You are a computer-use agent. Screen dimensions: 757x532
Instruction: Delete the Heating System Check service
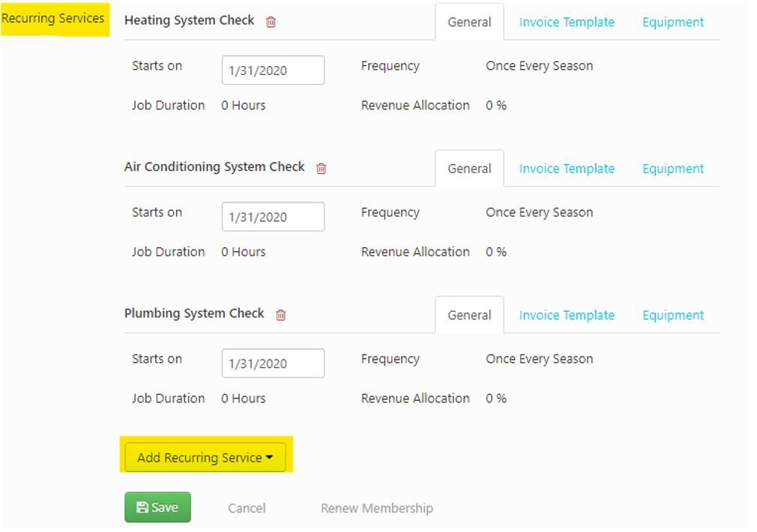coord(271,22)
